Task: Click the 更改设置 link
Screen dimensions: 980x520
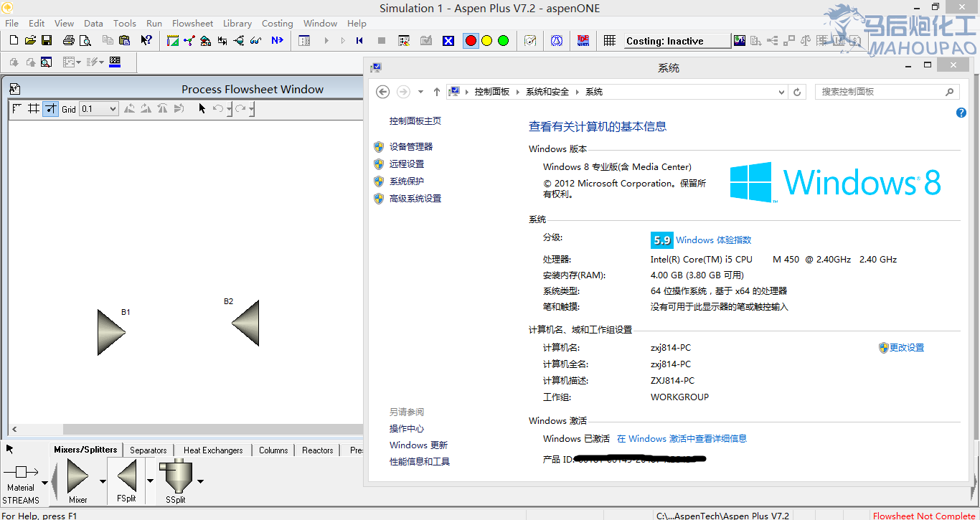Action: point(907,347)
